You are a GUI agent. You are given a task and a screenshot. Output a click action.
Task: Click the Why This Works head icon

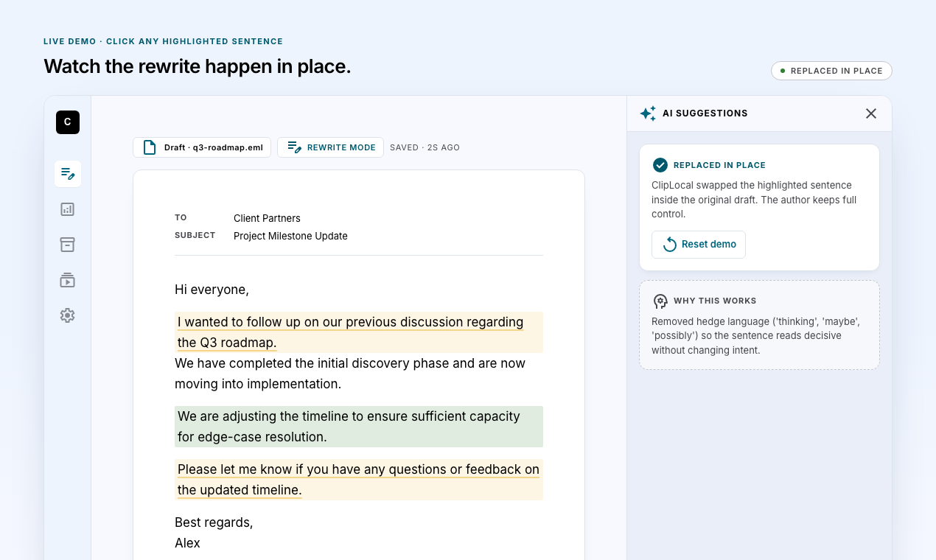point(660,301)
